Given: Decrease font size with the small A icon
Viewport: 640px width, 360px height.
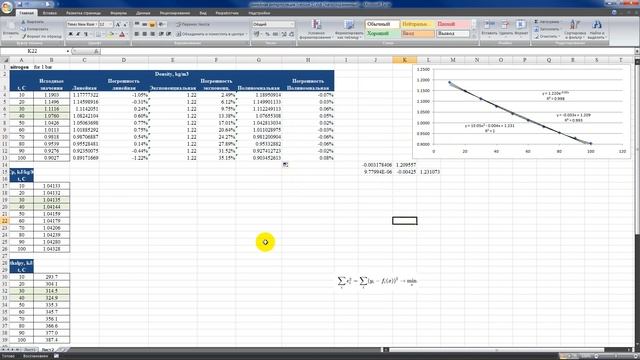Looking at the screenshot, I should pyautogui.click(x=125, y=24).
